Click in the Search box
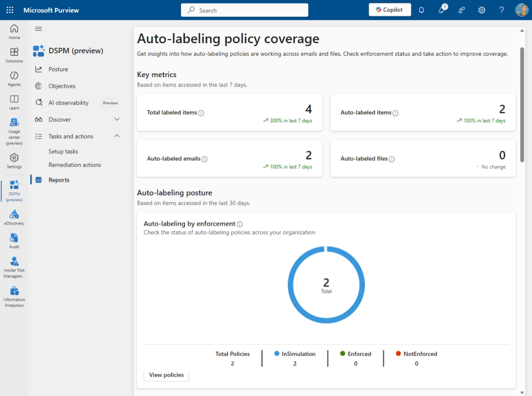Screen dimensions: 532x396 pos(244,10)
